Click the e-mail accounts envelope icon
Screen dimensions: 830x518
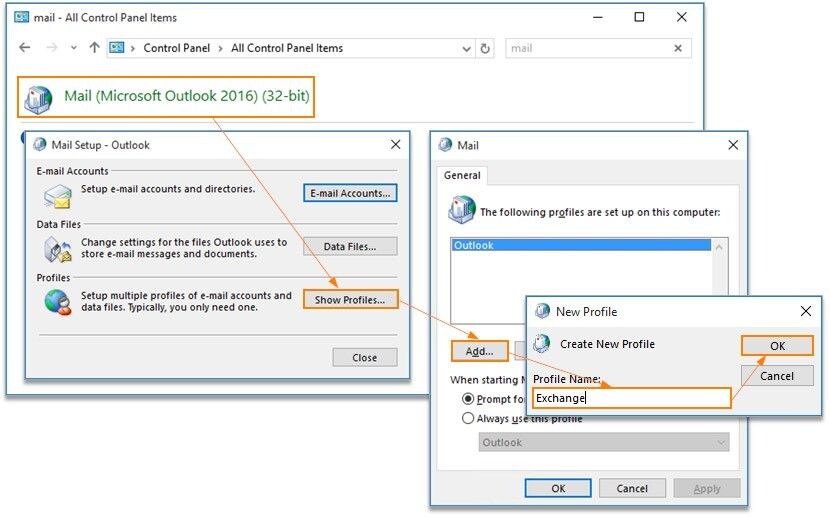pos(58,197)
